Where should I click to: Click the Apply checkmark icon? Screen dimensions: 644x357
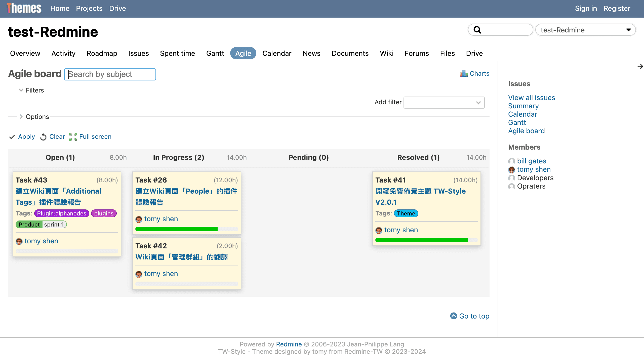(12, 137)
